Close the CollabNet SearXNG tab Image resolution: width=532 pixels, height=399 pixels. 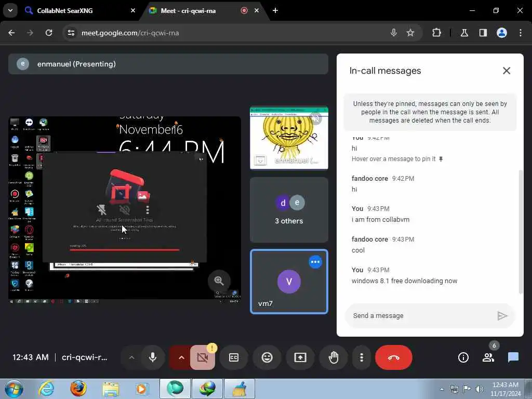[132, 10]
